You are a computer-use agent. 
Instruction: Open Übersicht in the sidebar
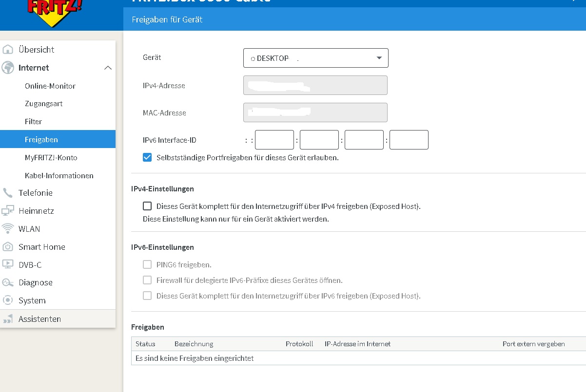pos(37,50)
